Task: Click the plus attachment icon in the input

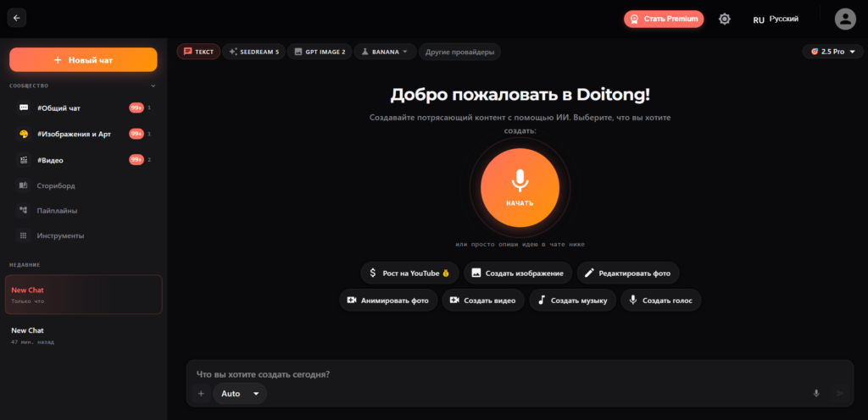Action: (x=201, y=394)
